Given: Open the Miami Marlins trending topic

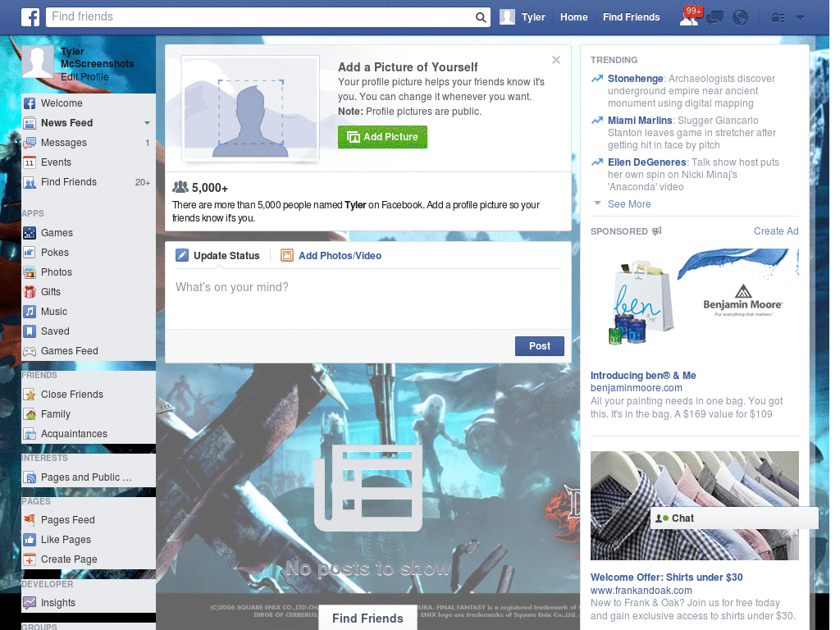Looking at the screenshot, I should pyautogui.click(x=640, y=121).
